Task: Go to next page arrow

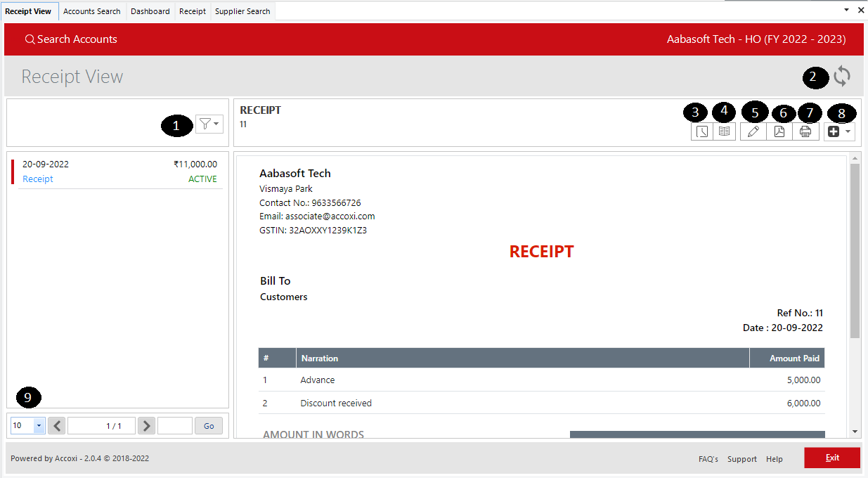Action: coord(146,425)
